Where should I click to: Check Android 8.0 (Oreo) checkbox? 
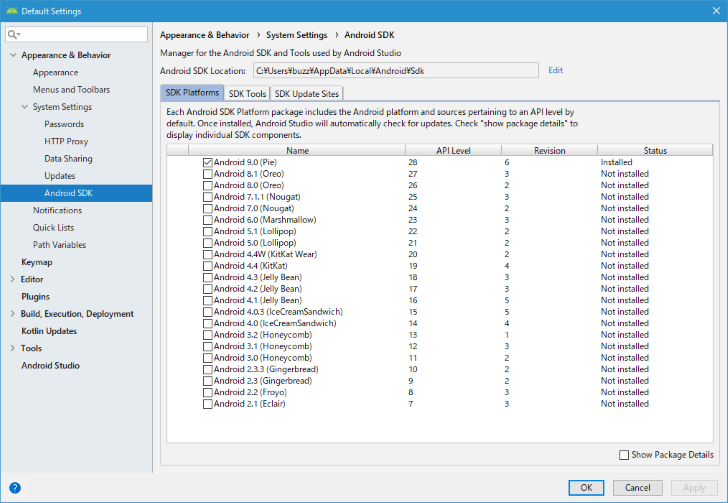coord(208,185)
